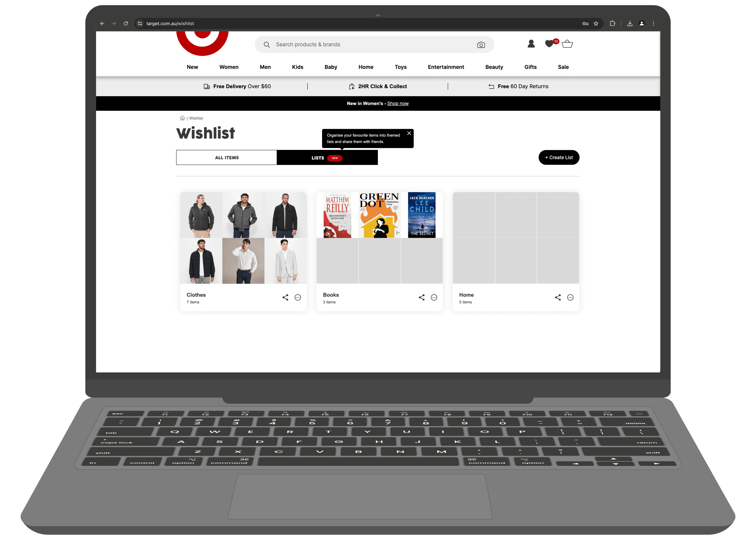756x539 pixels.
Task: Click the share icon on Clothes list
Action: (285, 298)
